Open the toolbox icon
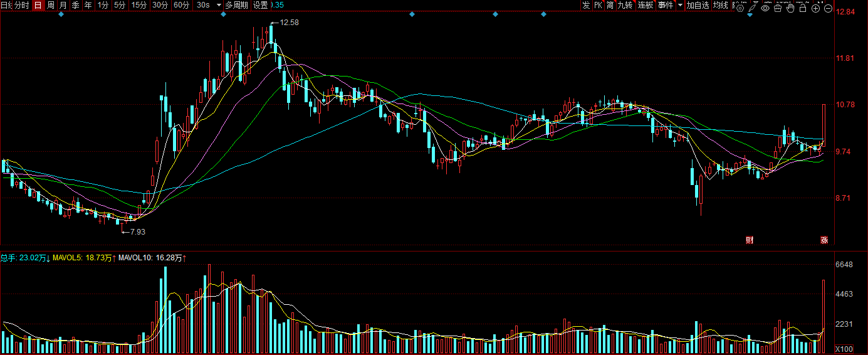 tap(778, 8)
